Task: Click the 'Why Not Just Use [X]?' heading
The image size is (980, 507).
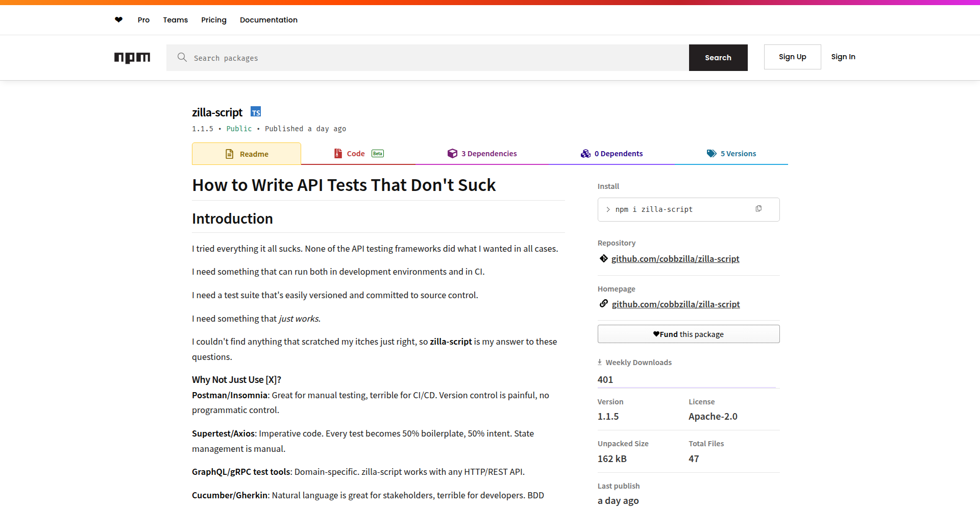Action: coord(236,379)
